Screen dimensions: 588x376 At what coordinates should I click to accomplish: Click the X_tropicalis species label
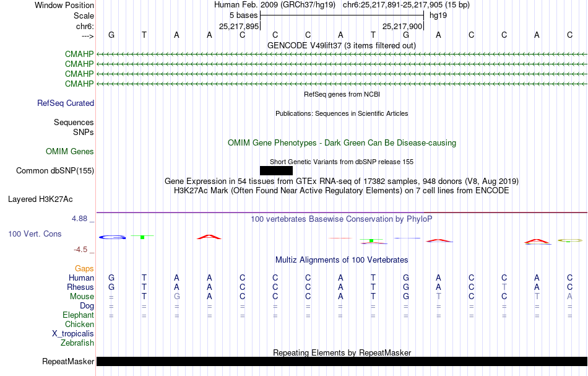(x=73, y=334)
